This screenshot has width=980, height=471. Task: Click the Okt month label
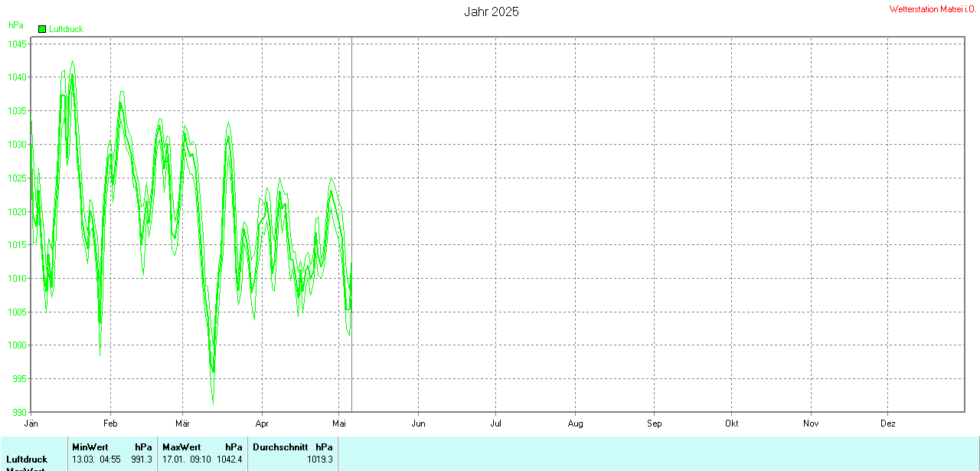pyautogui.click(x=731, y=423)
